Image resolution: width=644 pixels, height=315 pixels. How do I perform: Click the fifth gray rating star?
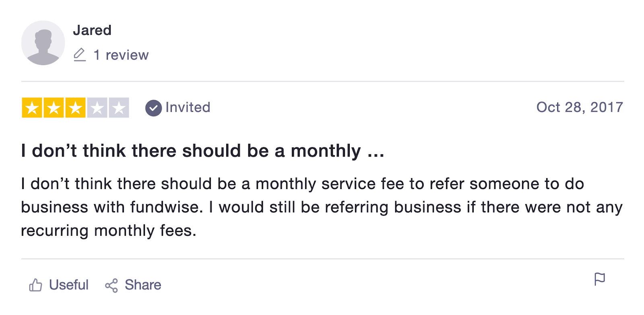point(119,108)
